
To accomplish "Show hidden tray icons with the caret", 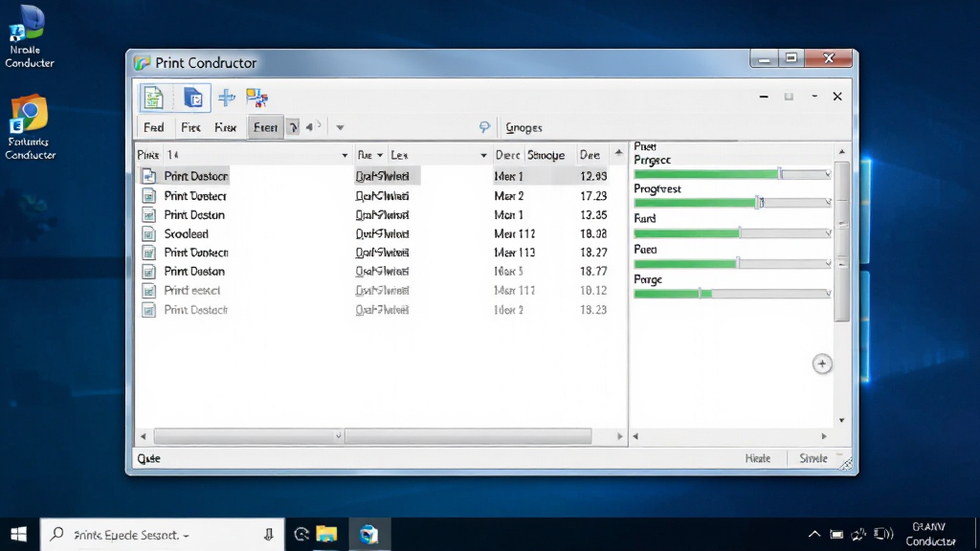I will [814, 534].
